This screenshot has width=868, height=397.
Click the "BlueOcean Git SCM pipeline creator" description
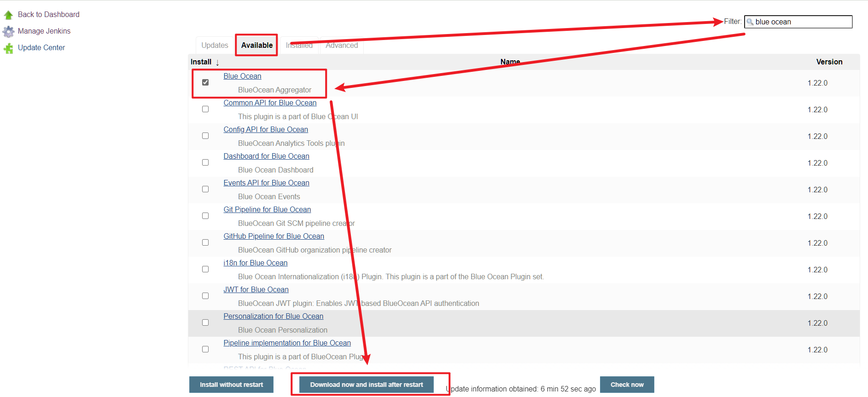(x=297, y=224)
